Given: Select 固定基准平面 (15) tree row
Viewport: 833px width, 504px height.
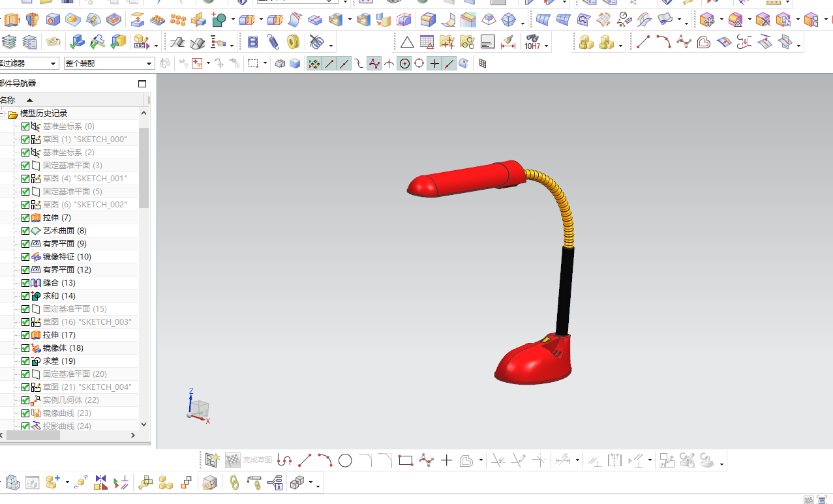Looking at the screenshot, I should (x=75, y=309).
